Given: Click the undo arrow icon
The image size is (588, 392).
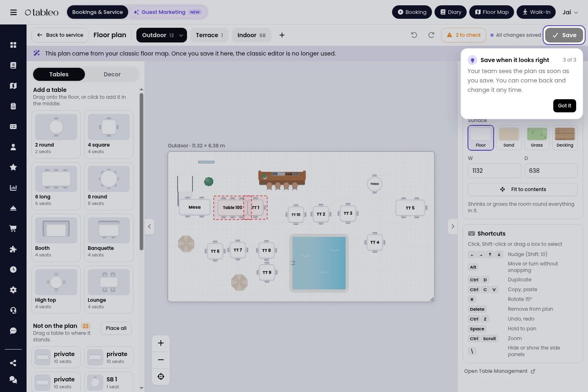Looking at the screenshot, I should coord(414,35).
